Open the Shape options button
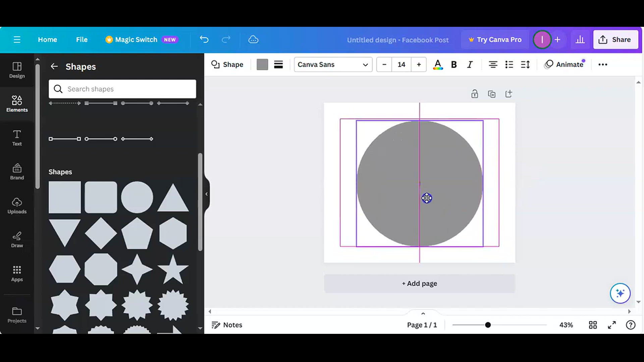The height and width of the screenshot is (362, 644). pyautogui.click(x=227, y=64)
